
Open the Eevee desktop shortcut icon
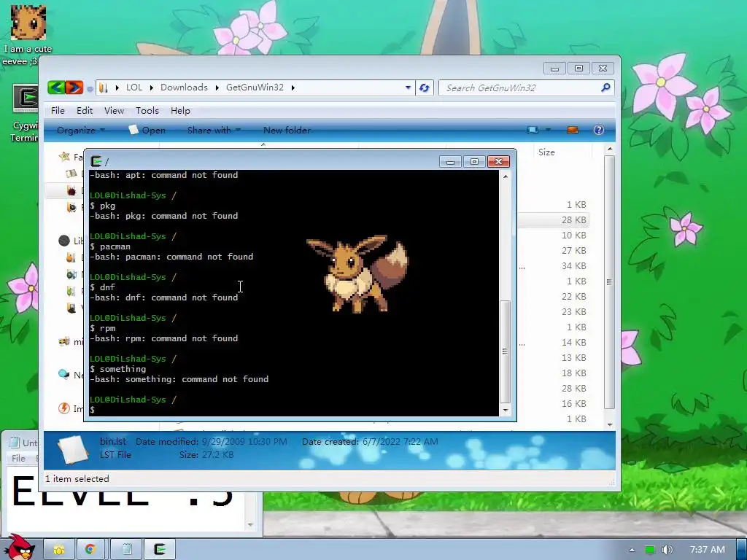coord(28,23)
